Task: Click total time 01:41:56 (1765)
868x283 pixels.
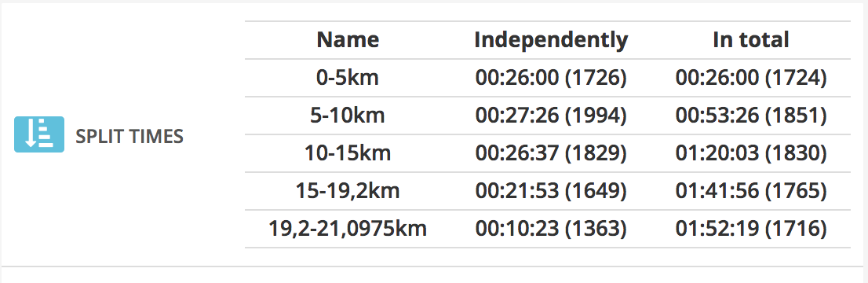Action: click(x=750, y=192)
